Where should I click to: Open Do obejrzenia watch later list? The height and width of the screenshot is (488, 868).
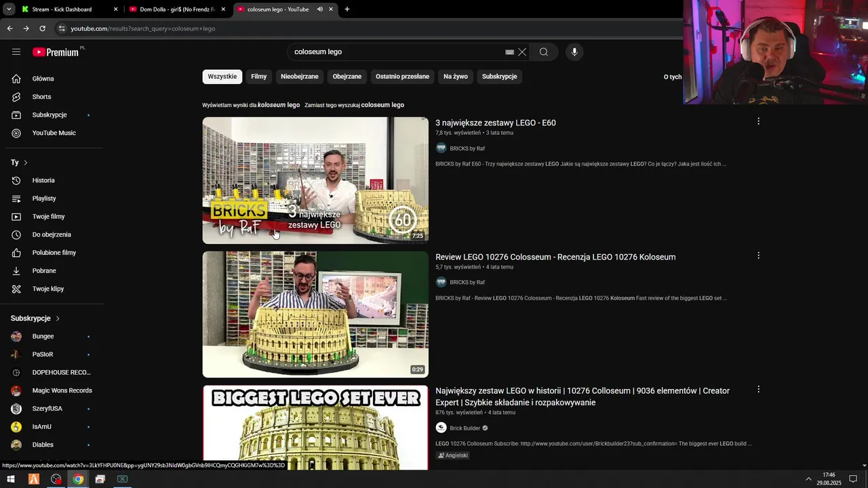[52, 235]
